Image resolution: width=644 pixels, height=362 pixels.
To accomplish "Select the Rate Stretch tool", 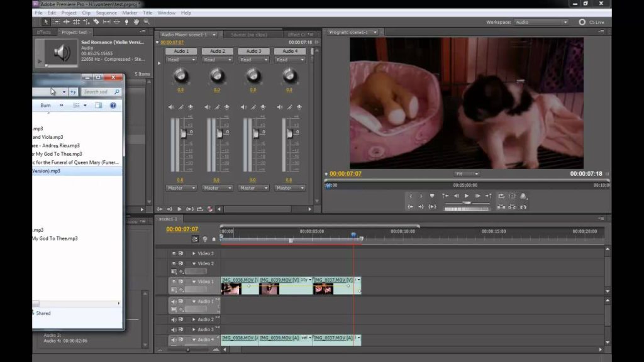I will (86, 22).
